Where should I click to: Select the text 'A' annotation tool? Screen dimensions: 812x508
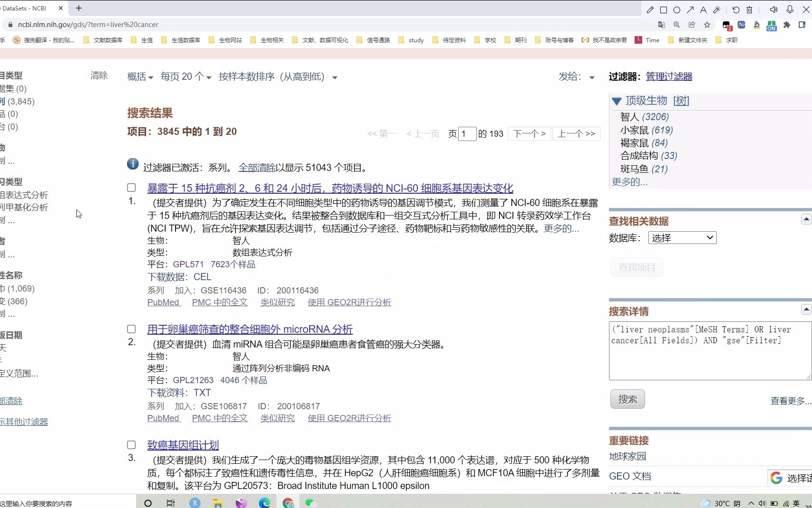tap(703, 9)
